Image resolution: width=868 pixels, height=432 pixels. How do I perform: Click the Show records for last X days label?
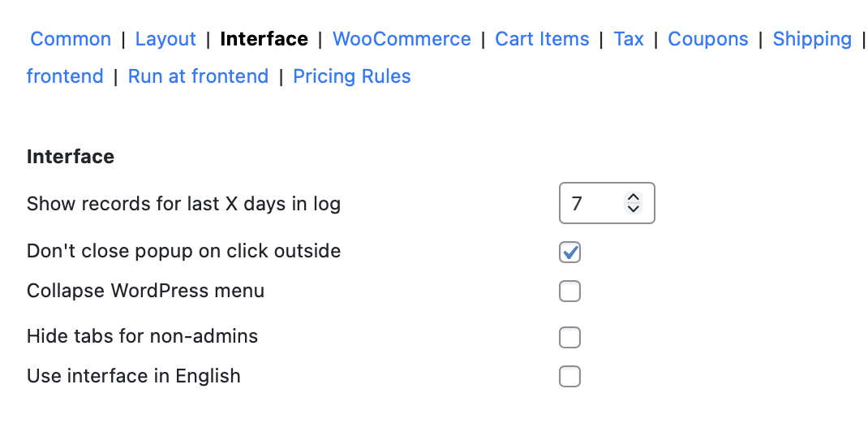coord(183,204)
